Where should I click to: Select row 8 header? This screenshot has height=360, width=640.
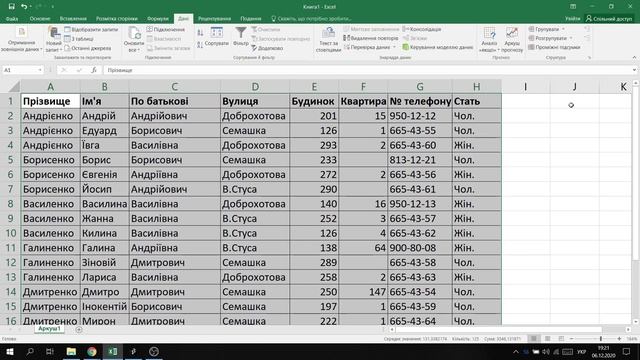pos(10,204)
